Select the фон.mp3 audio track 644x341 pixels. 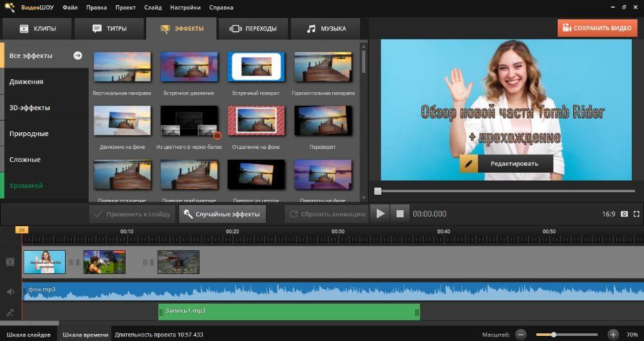click(333, 291)
